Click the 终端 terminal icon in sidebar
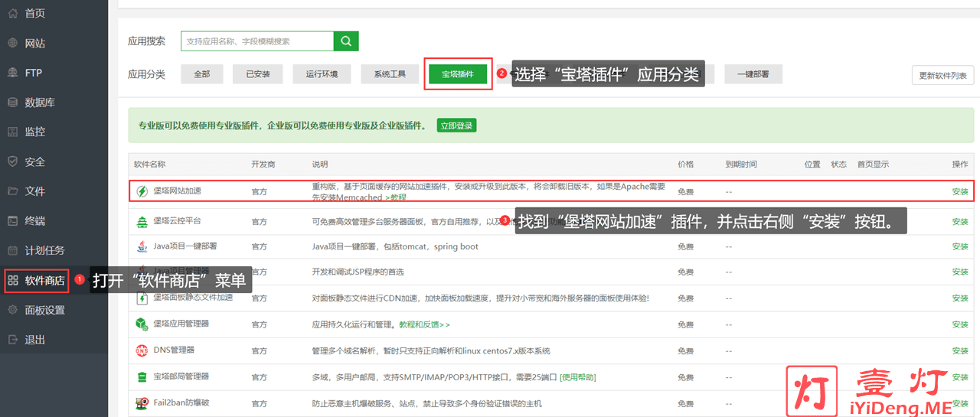Screen dimensions: 980x417 (x=12, y=221)
